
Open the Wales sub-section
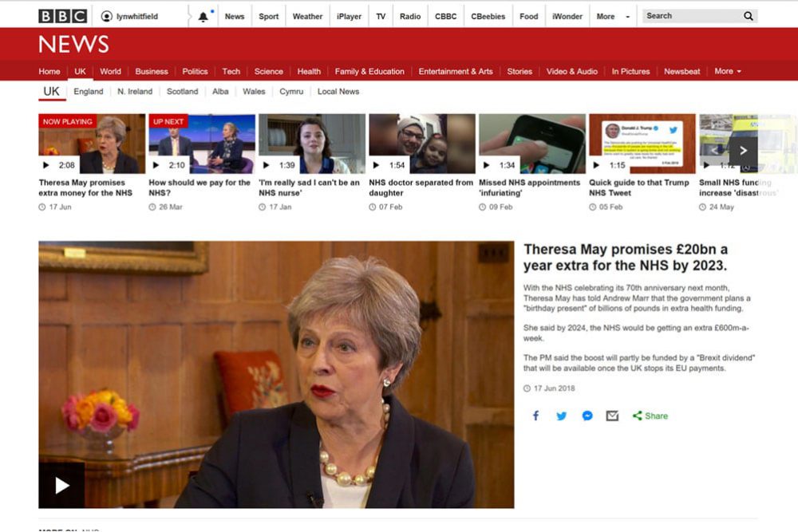pyautogui.click(x=254, y=92)
